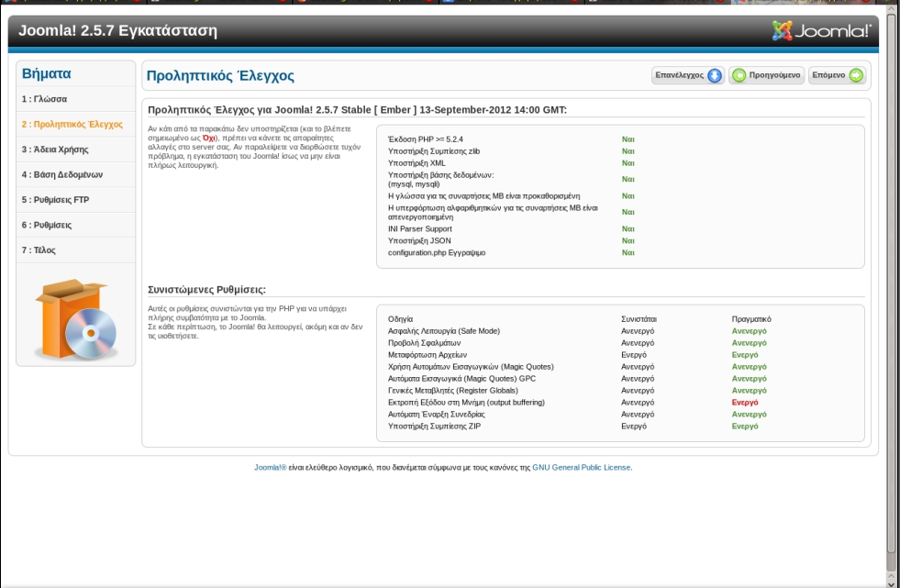This screenshot has height=588, width=900.
Task: Click the Βήματα sidebar heading
Action: pos(47,72)
